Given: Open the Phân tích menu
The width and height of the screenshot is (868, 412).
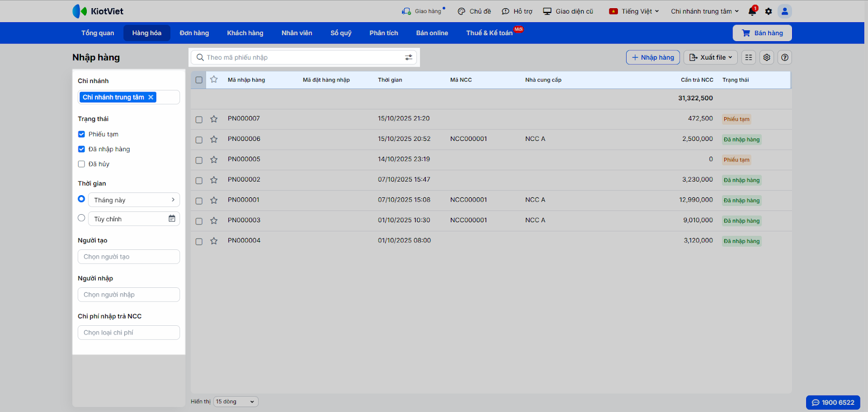Looking at the screenshot, I should pyautogui.click(x=384, y=33).
